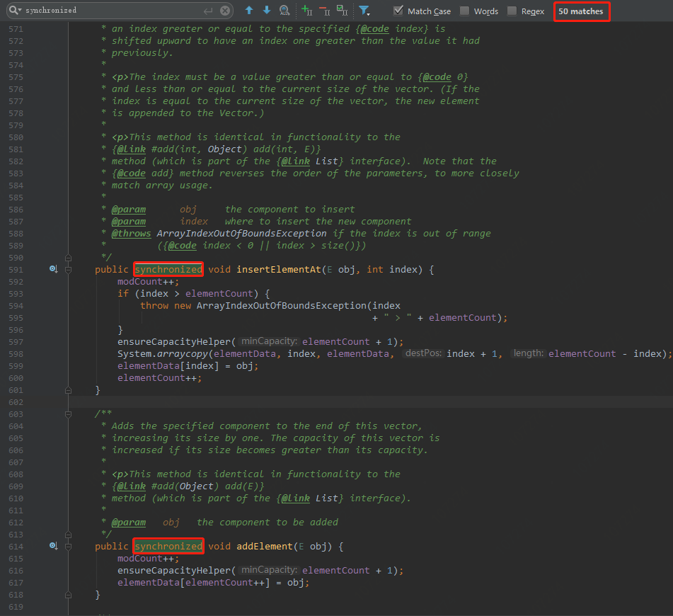673x616 pixels.
Task: Click the @link List reference on line 582
Action: [309, 161]
